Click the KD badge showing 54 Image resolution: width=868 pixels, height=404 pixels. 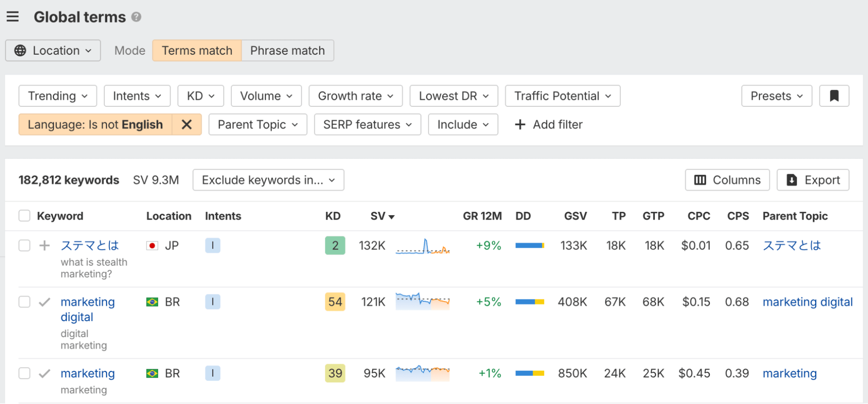coord(335,302)
